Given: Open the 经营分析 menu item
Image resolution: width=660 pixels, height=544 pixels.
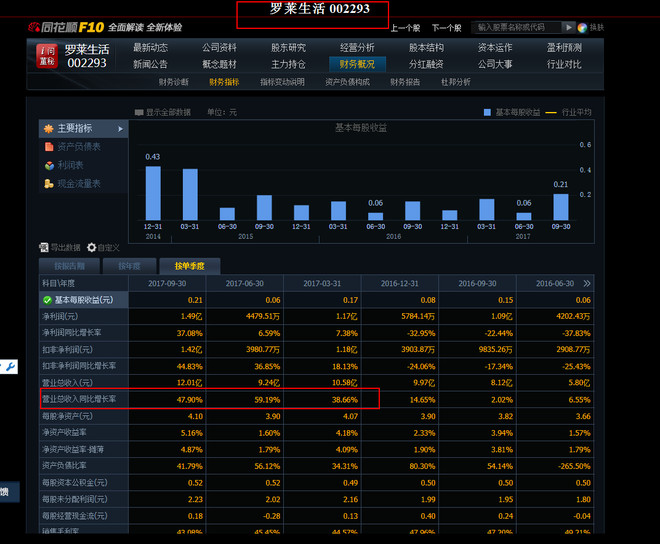Looking at the screenshot, I should tap(357, 48).
